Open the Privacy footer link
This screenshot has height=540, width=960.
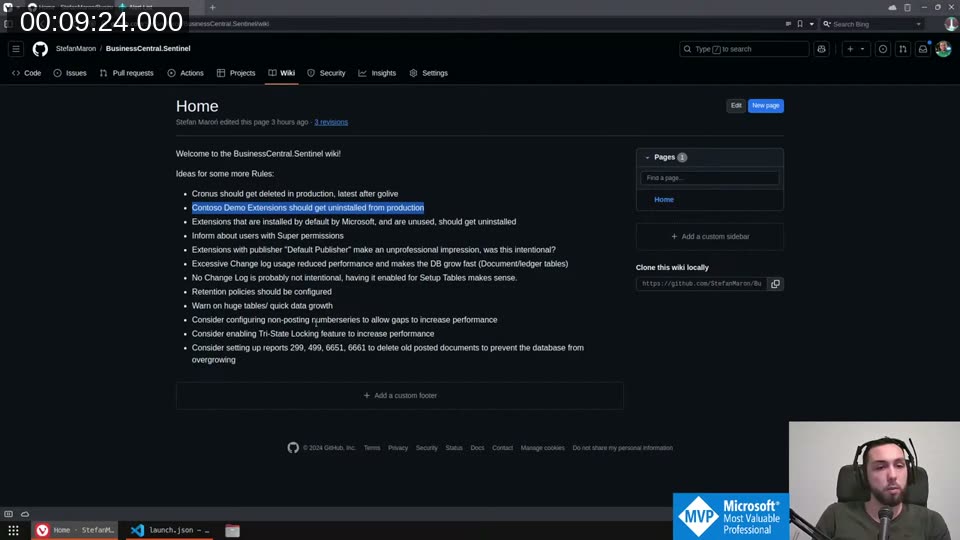(398, 448)
